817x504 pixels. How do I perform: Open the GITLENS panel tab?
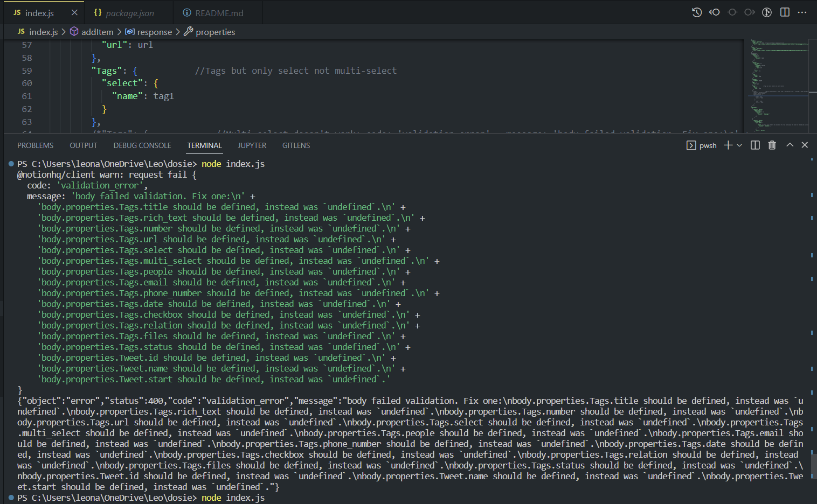point(296,145)
